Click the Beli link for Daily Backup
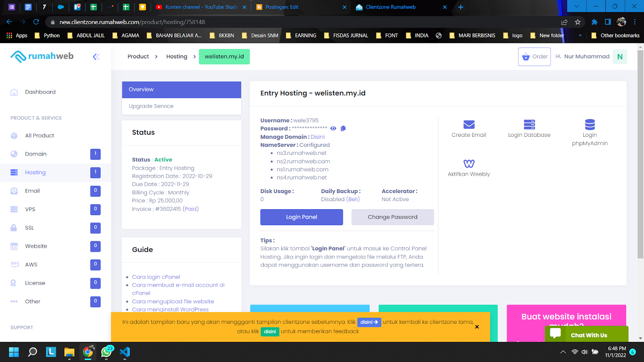The height and width of the screenshot is (362, 644). 353,200
